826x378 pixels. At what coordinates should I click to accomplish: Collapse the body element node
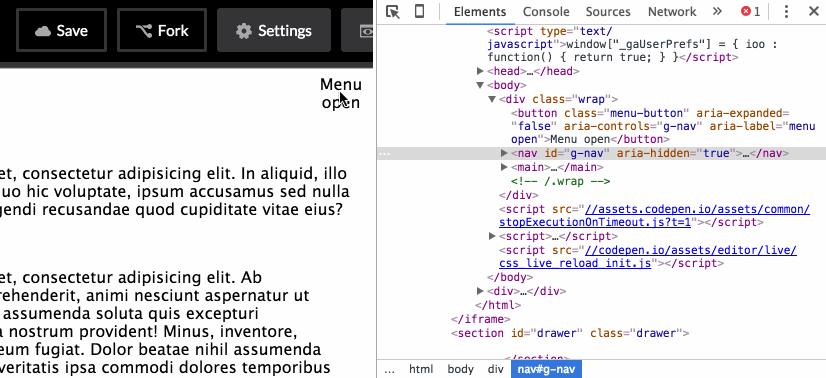tap(480, 85)
